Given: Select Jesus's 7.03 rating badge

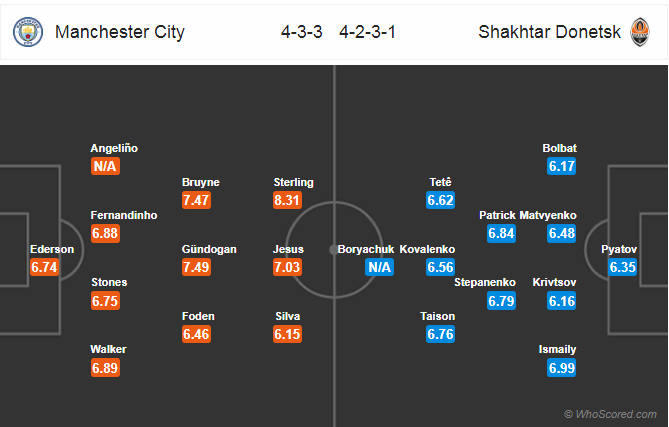Looking at the screenshot, I should point(288,267).
